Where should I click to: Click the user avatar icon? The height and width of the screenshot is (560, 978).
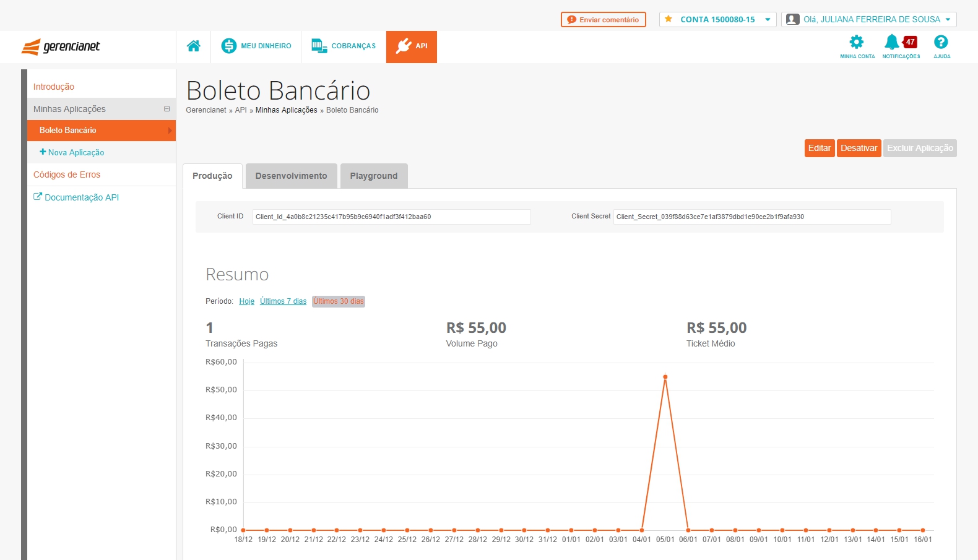[x=792, y=20]
